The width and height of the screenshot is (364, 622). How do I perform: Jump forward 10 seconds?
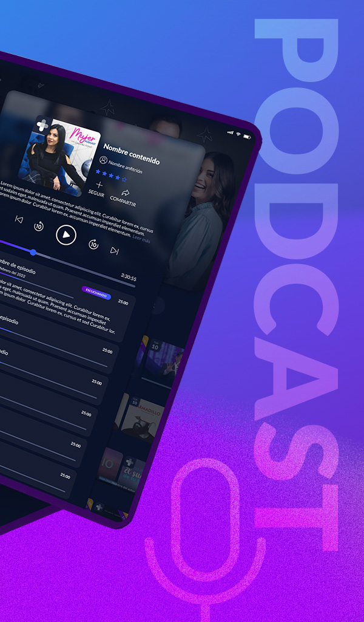(93, 244)
